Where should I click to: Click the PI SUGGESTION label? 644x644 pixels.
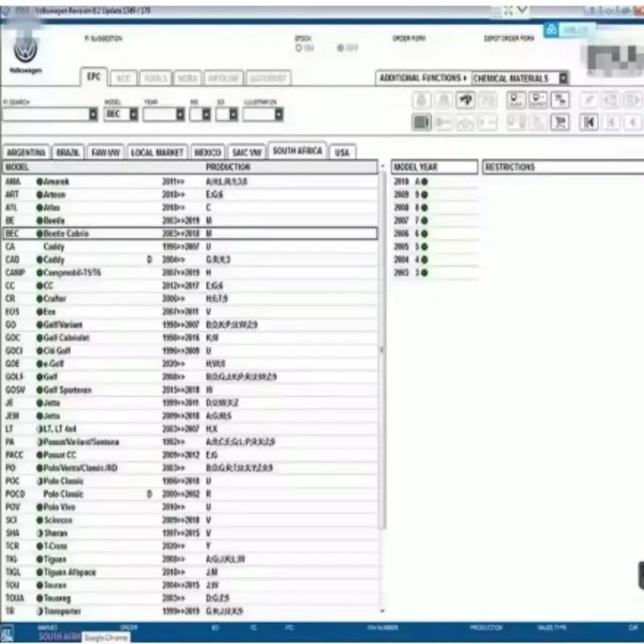click(x=104, y=38)
